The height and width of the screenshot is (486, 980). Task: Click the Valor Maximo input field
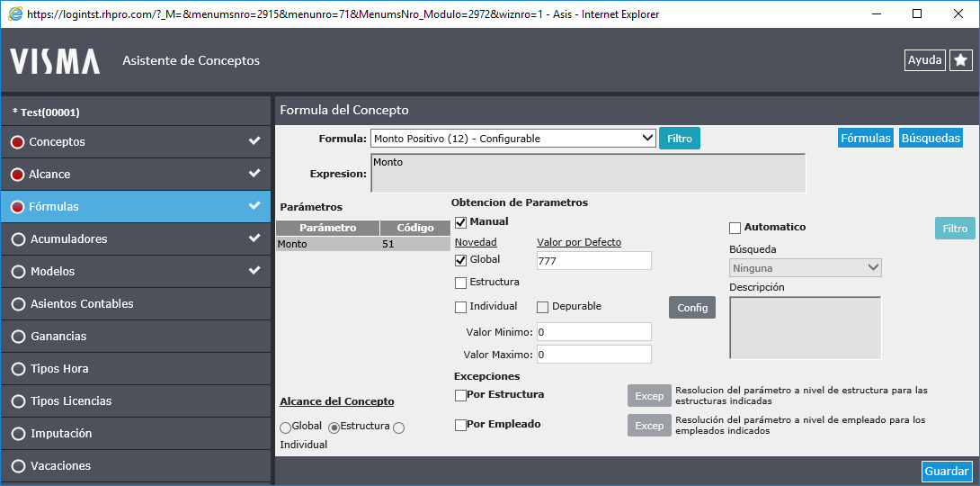[x=593, y=355]
